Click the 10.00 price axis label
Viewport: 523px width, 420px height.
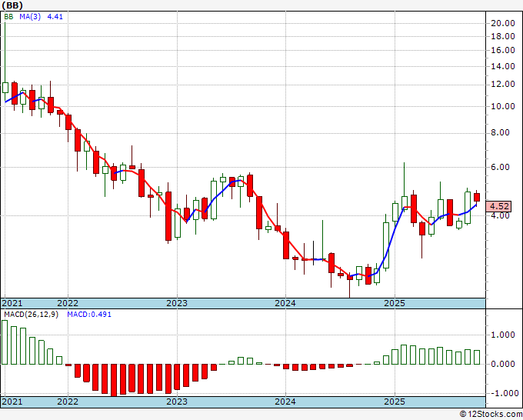click(503, 106)
